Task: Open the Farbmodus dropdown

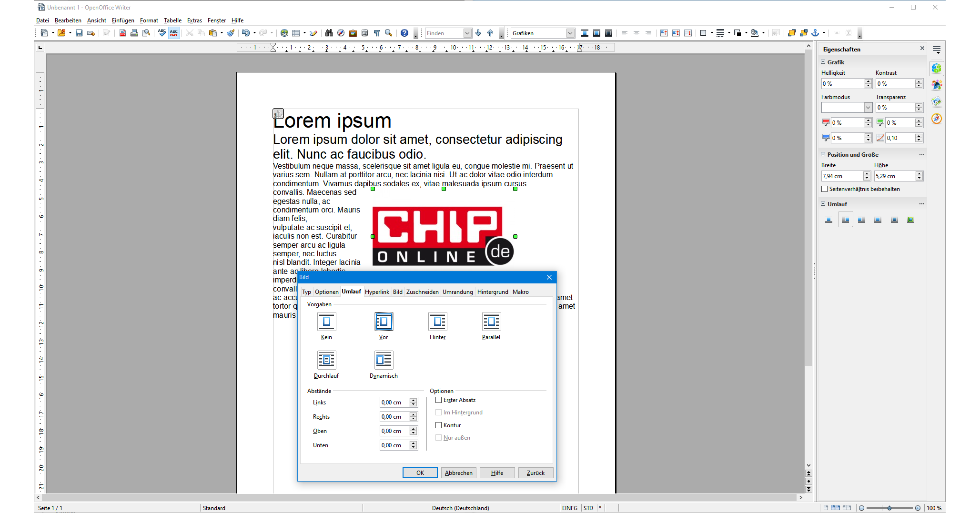Action: [x=868, y=108]
